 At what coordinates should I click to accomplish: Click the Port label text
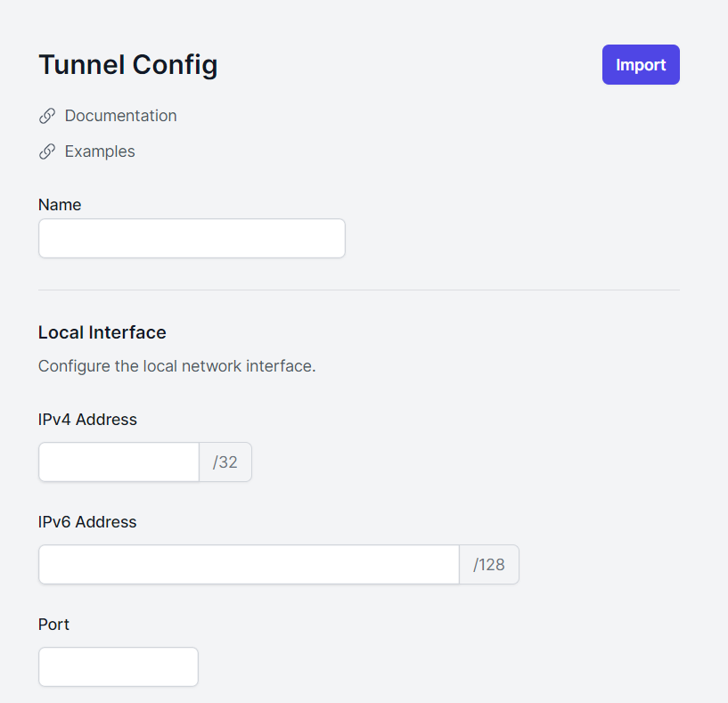(53, 625)
